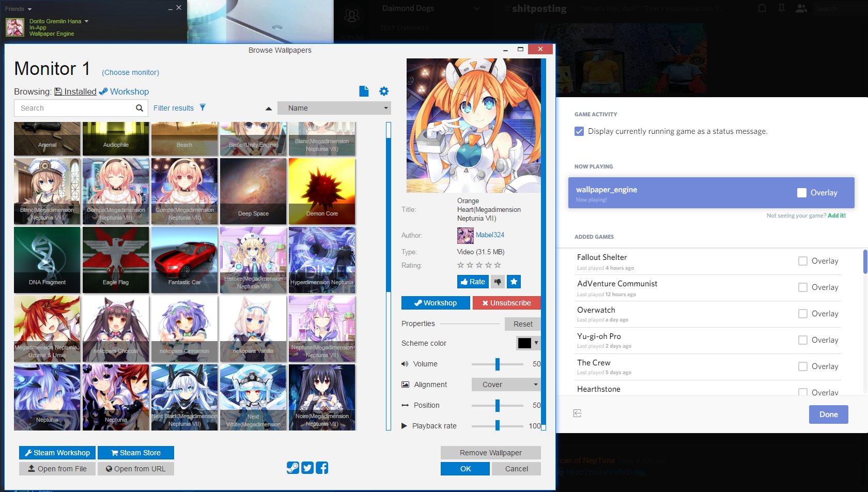This screenshot has height=492, width=868.
Task: Open Mabel324 author link
Action: coord(490,235)
